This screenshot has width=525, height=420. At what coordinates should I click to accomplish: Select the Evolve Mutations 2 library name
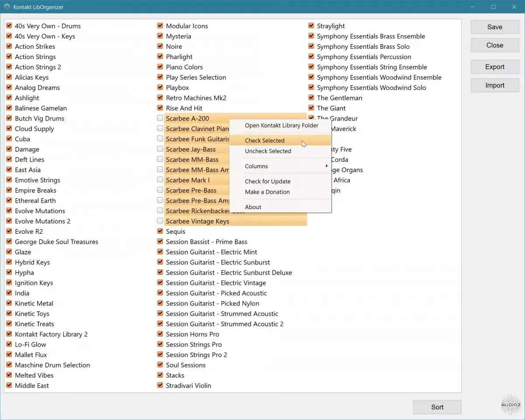click(42, 221)
